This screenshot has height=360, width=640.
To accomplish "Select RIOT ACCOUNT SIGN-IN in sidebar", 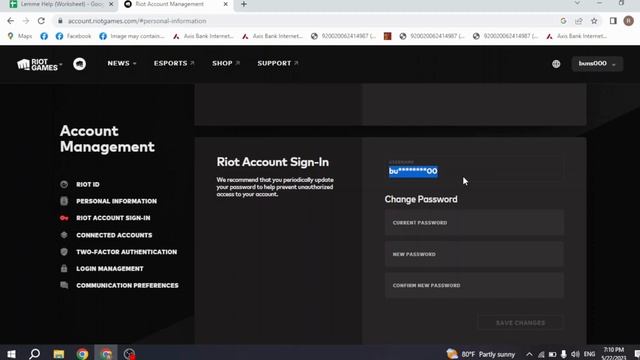I will click(x=113, y=218).
